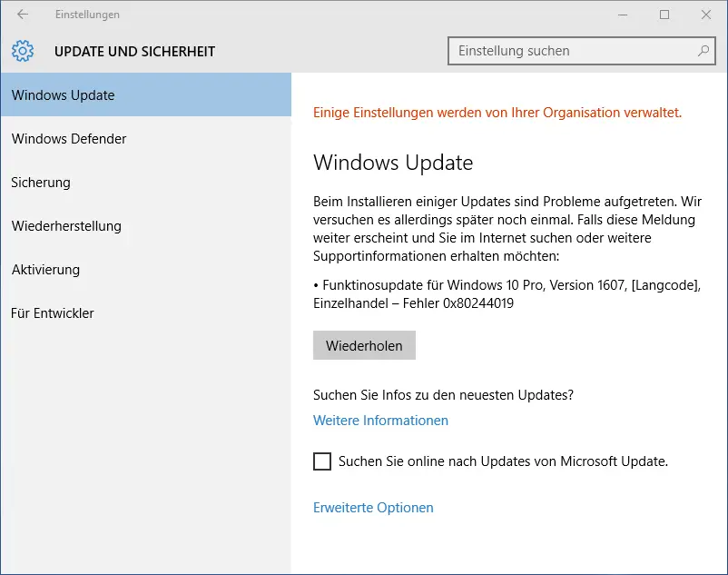Open the Wiederherstellung section
Screen dimensions: 728x575
(146, 225)
